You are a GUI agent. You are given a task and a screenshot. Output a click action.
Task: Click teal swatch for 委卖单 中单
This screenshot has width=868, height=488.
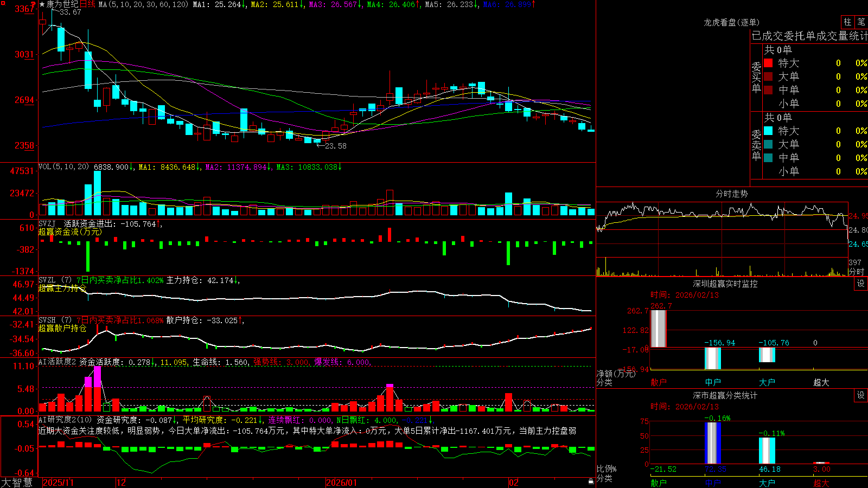768,158
